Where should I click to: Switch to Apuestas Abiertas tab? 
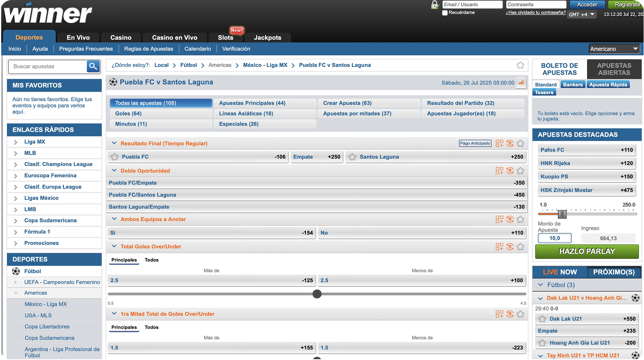614,69
